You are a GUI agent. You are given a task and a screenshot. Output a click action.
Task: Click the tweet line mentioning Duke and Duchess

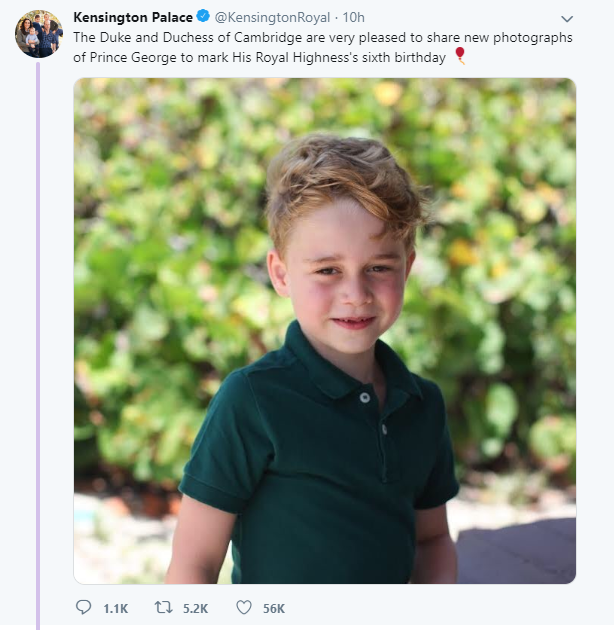coord(323,37)
